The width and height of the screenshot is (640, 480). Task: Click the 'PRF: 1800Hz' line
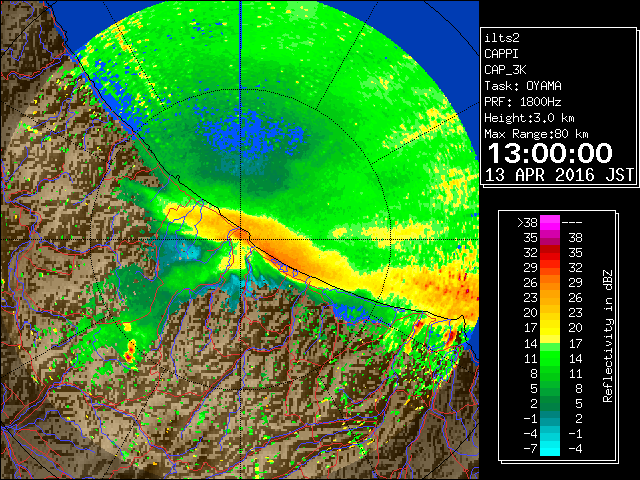pos(523,102)
